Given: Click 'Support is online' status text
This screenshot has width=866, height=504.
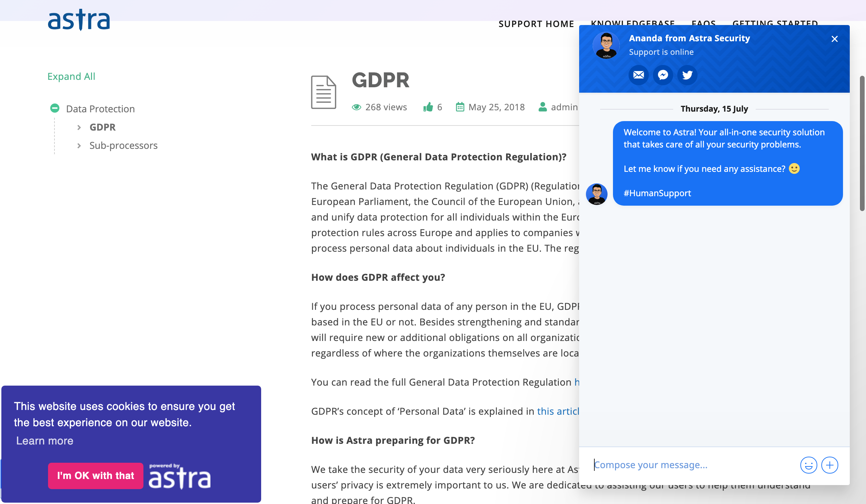Looking at the screenshot, I should (x=661, y=52).
